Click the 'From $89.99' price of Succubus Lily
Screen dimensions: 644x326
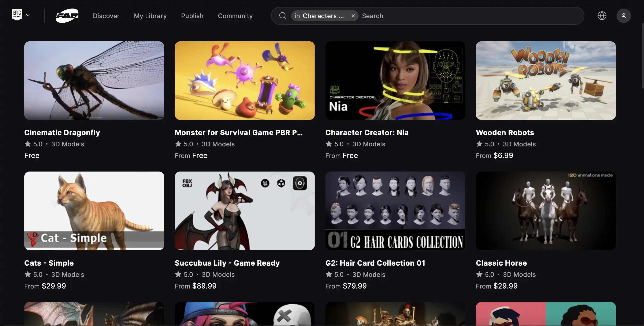click(195, 286)
